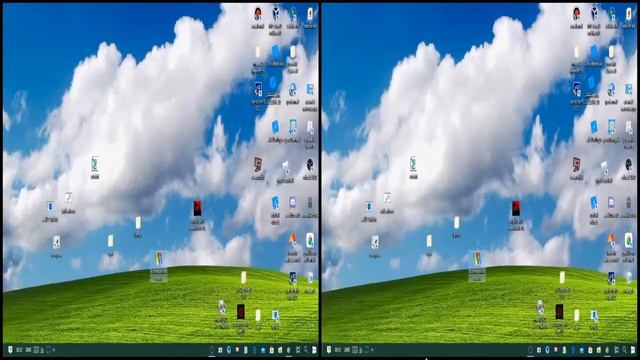The image size is (640, 360).
Task: Open orange cone icon on the left screen
Action: 293,240
